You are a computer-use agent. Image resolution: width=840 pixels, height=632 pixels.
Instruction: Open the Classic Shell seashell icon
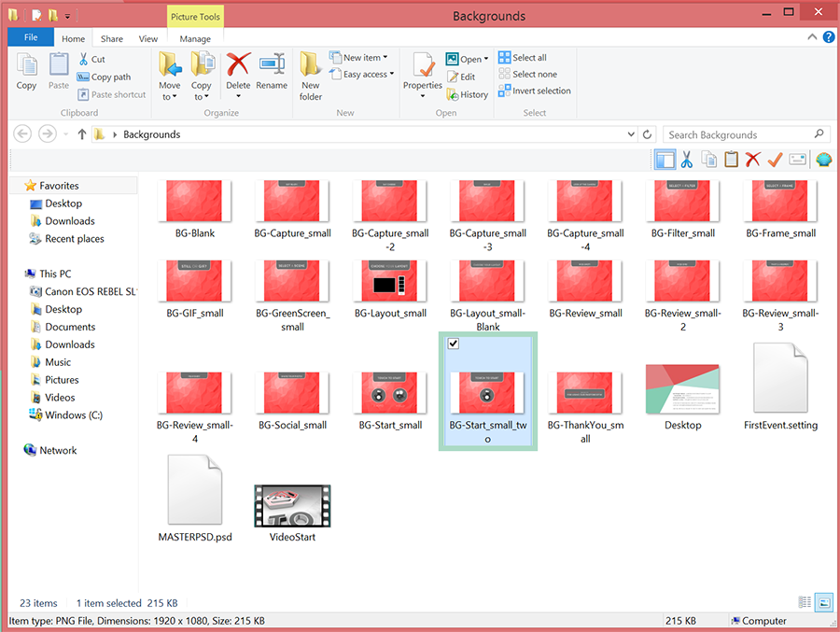click(823, 159)
